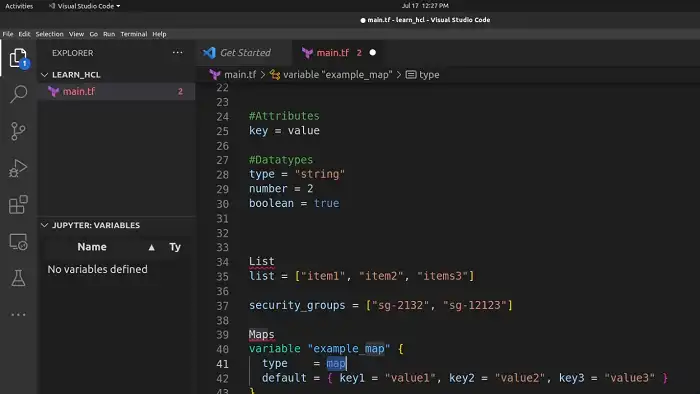
Task: Click Terraform icon in breadcrumb main.tf
Action: tap(215, 75)
